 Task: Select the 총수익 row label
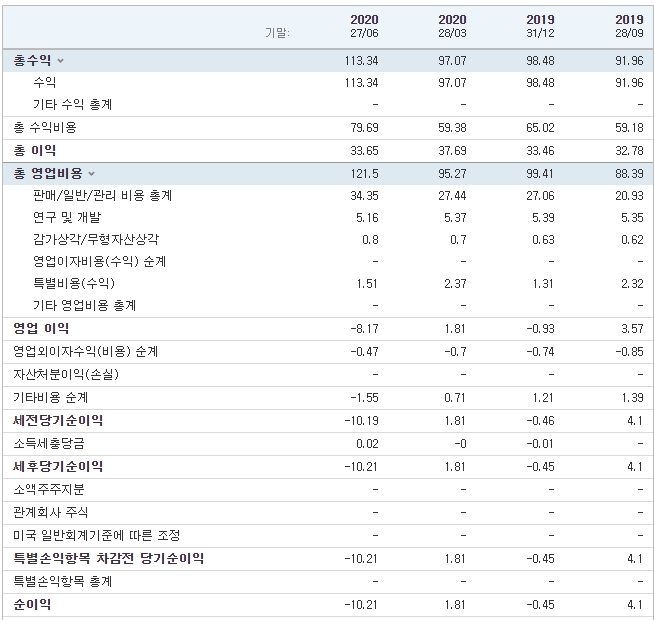click(32, 60)
